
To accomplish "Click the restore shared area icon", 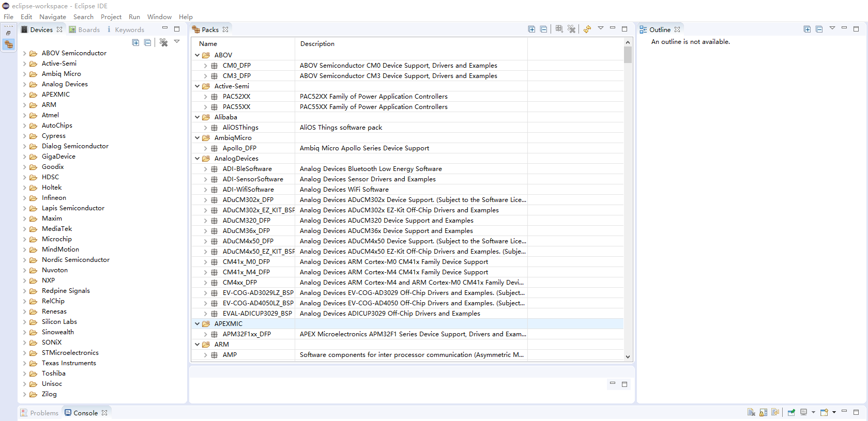I will coord(8,33).
